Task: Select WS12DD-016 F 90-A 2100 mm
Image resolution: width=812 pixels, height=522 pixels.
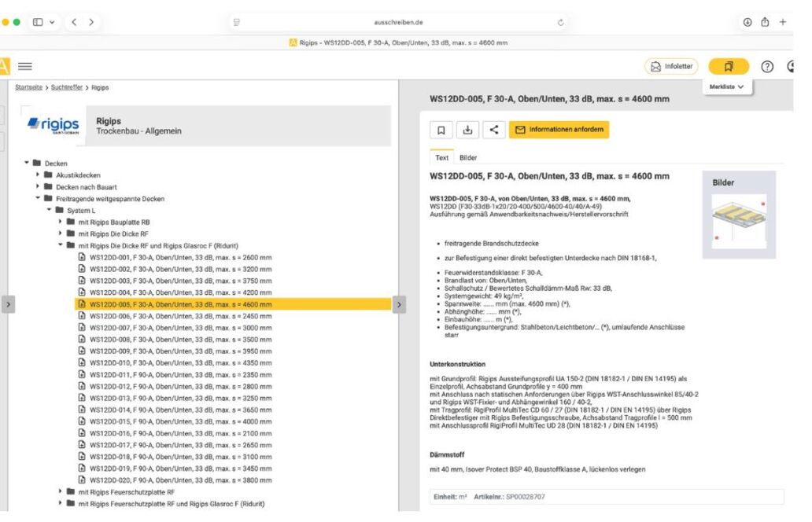Action: point(181,433)
